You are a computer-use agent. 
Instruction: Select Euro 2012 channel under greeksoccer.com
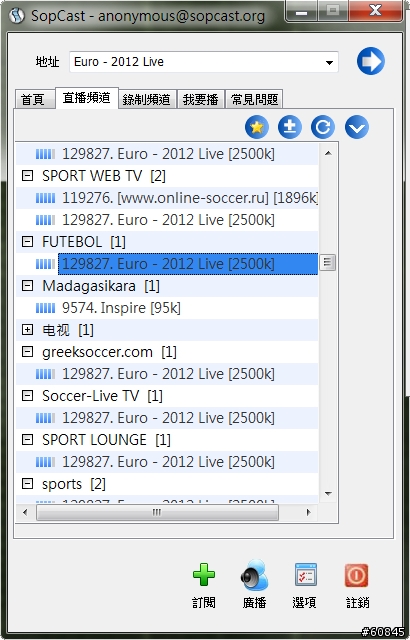168,374
